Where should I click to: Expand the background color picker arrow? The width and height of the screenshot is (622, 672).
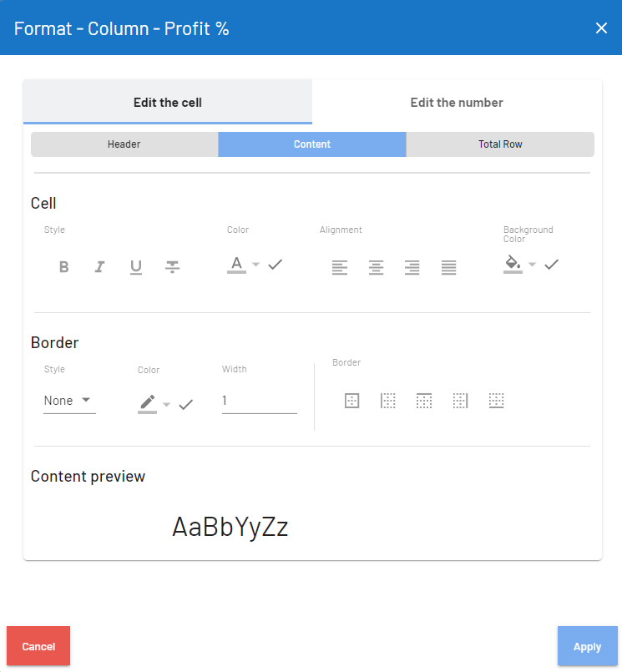[532, 265]
